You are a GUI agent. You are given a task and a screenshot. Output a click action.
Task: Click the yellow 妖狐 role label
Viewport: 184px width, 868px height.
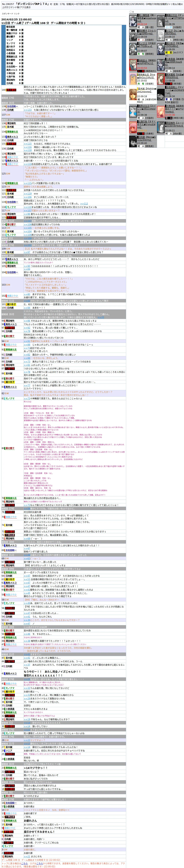coord(168,52)
